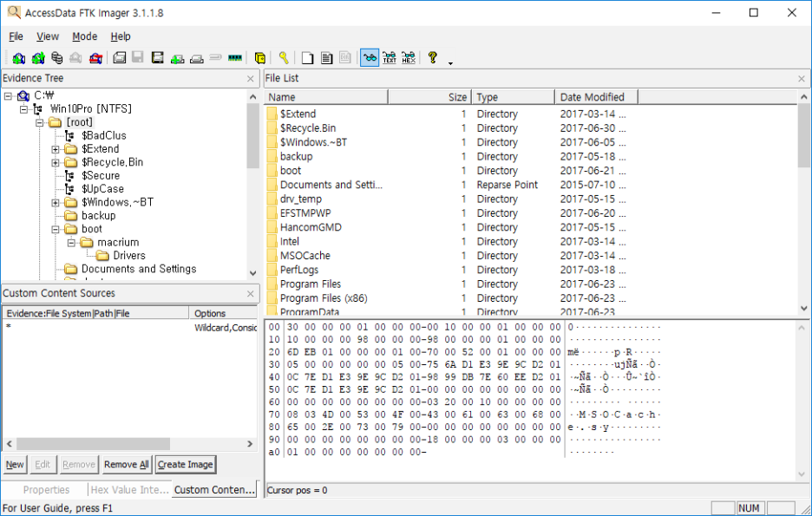
Task: Click the Remove All Evidence Items icon
Action: pyautogui.click(x=95, y=57)
